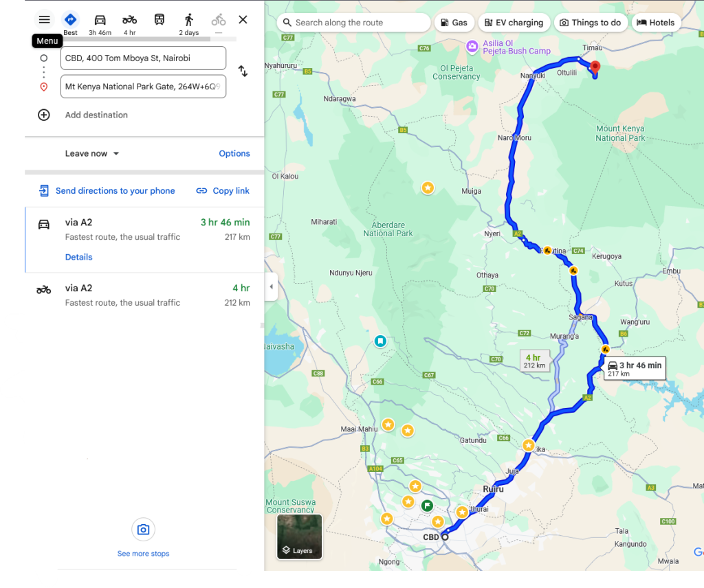The width and height of the screenshot is (704, 588).
Task: Toggle the EV charging filter chip
Action: click(x=514, y=23)
